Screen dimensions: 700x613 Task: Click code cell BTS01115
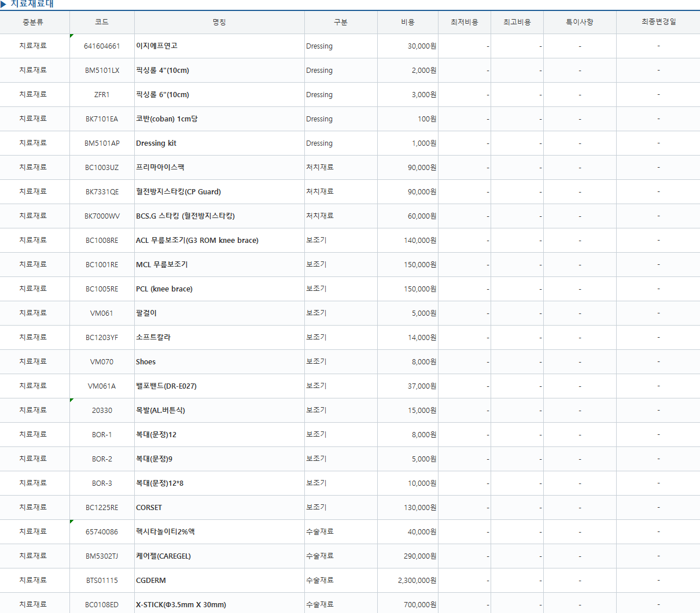(102, 581)
